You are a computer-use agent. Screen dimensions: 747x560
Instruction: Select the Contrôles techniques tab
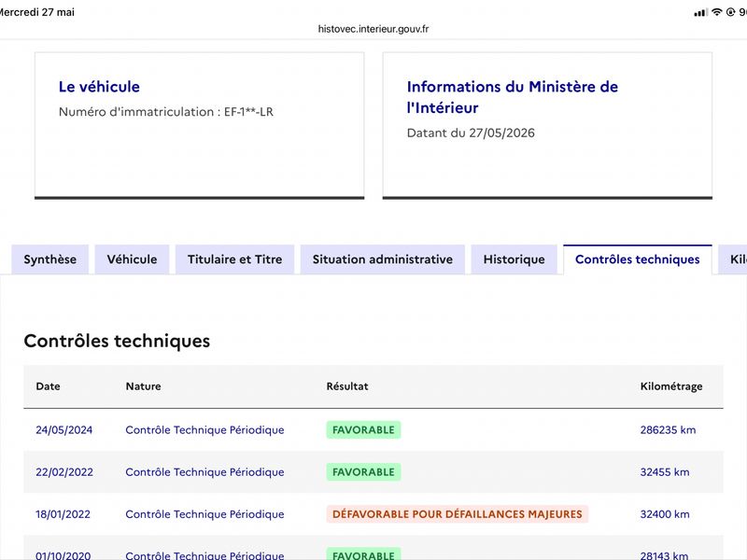[638, 259]
